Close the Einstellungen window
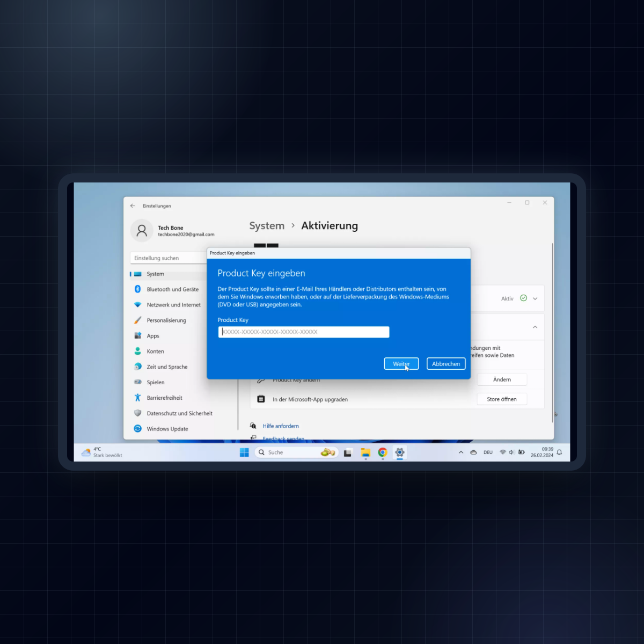Image resolution: width=644 pixels, height=644 pixels. click(x=545, y=203)
